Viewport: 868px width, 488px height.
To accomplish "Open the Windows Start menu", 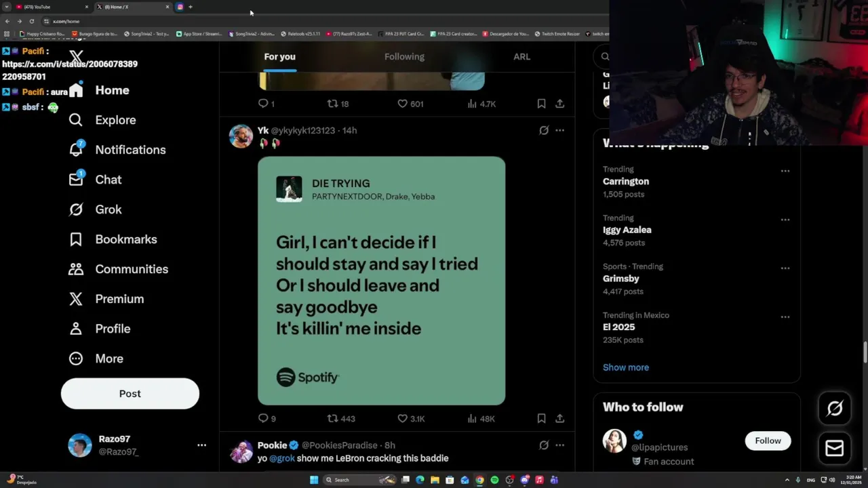I will click(x=314, y=480).
